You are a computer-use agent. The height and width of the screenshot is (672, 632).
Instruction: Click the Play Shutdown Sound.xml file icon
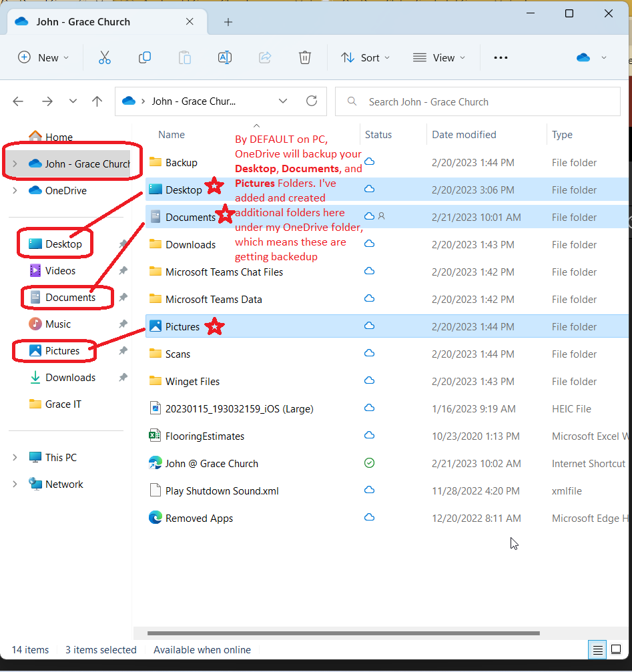[155, 490]
